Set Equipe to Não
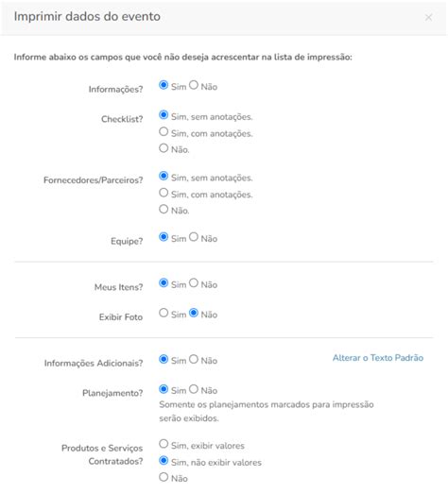This screenshot has height=494, width=448. pyautogui.click(x=194, y=237)
